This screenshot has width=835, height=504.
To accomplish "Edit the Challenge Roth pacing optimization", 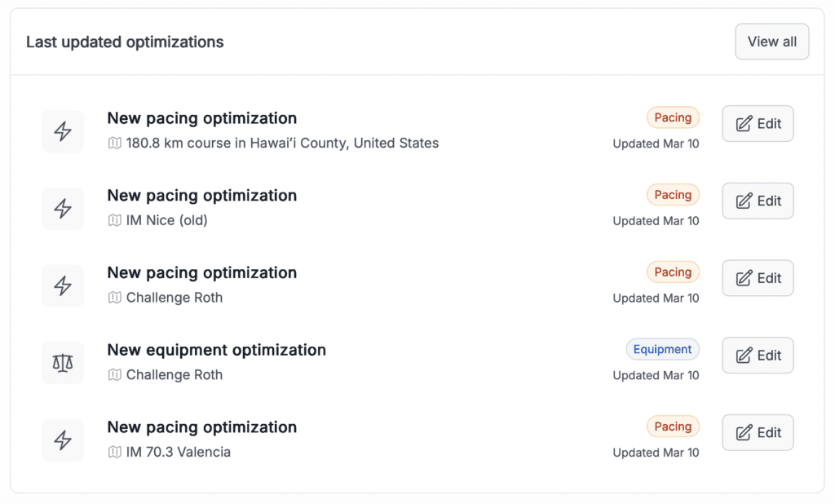I will pyautogui.click(x=758, y=278).
